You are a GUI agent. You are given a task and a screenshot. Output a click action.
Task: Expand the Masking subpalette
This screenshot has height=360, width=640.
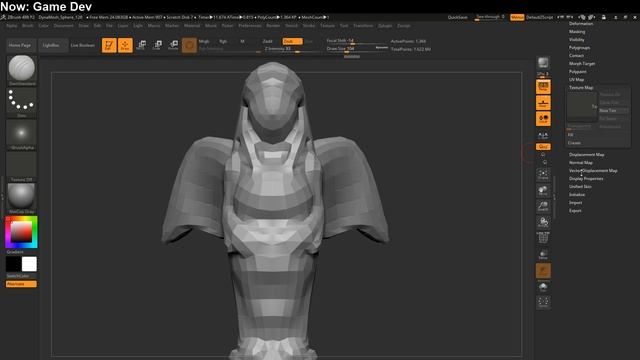point(577,31)
